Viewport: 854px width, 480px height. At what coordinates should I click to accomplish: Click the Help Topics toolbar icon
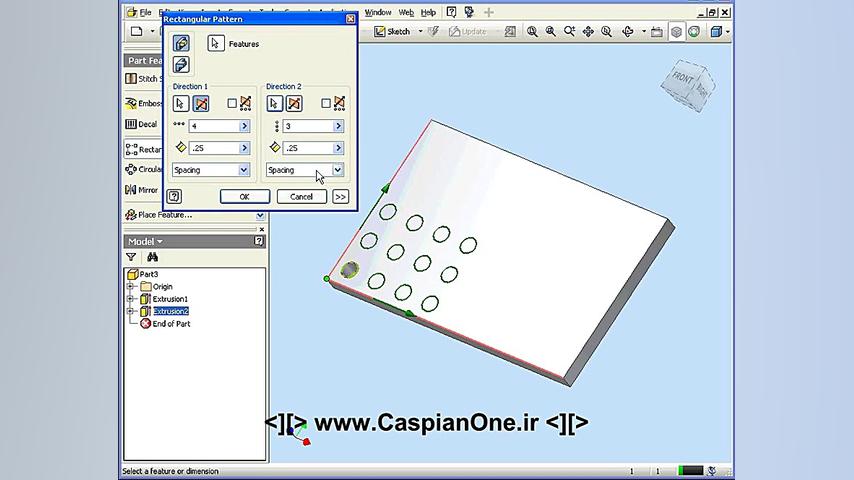click(452, 11)
